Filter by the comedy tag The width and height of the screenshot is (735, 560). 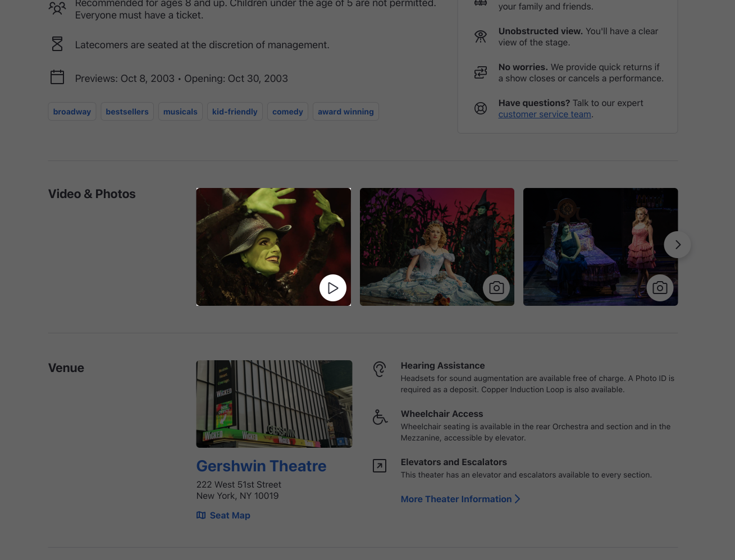click(x=287, y=112)
